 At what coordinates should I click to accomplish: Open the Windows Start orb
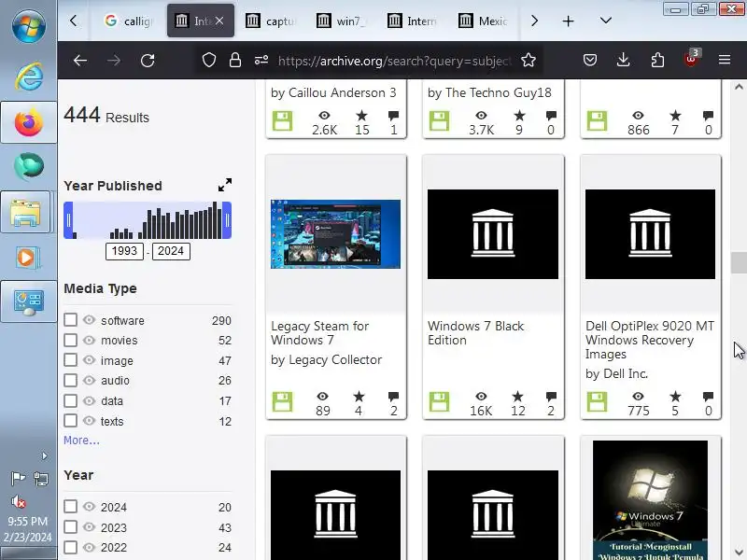point(29,25)
